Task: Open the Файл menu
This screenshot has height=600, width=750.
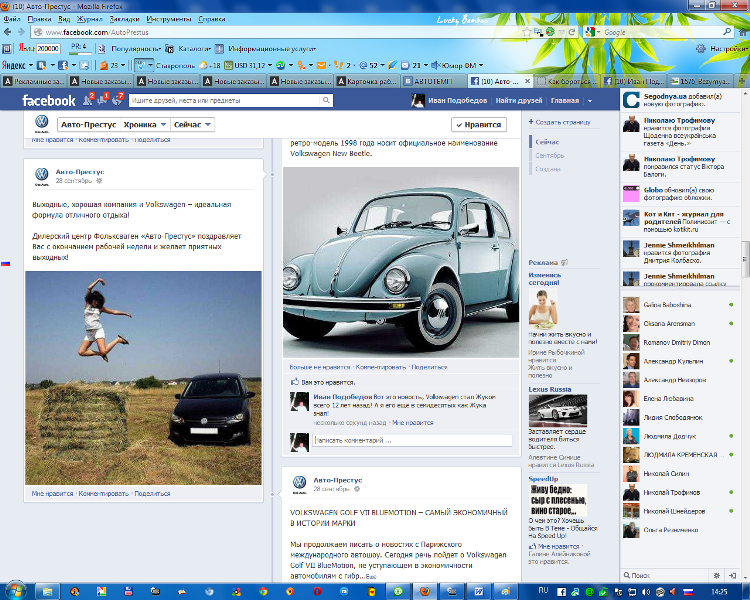Action: click(x=12, y=19)
